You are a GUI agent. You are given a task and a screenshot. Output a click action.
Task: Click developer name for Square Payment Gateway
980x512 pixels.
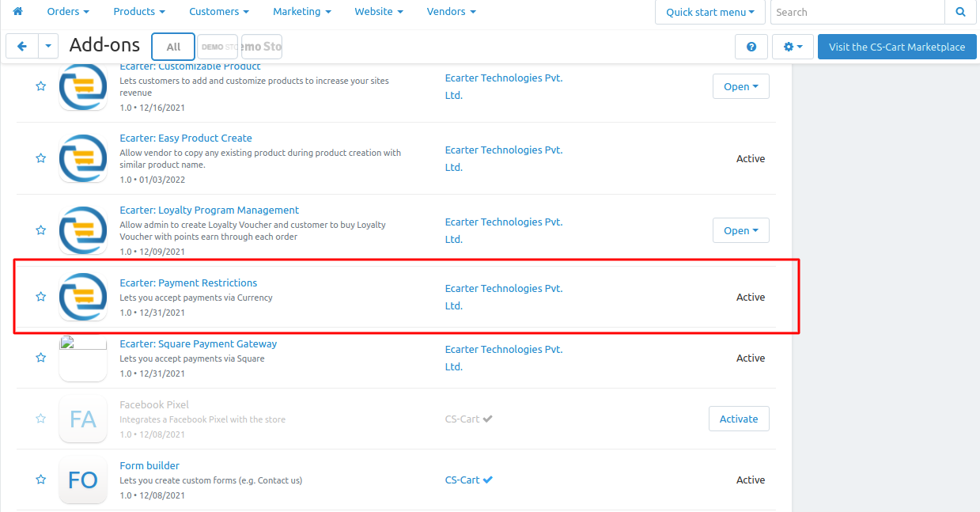(504, 358)
